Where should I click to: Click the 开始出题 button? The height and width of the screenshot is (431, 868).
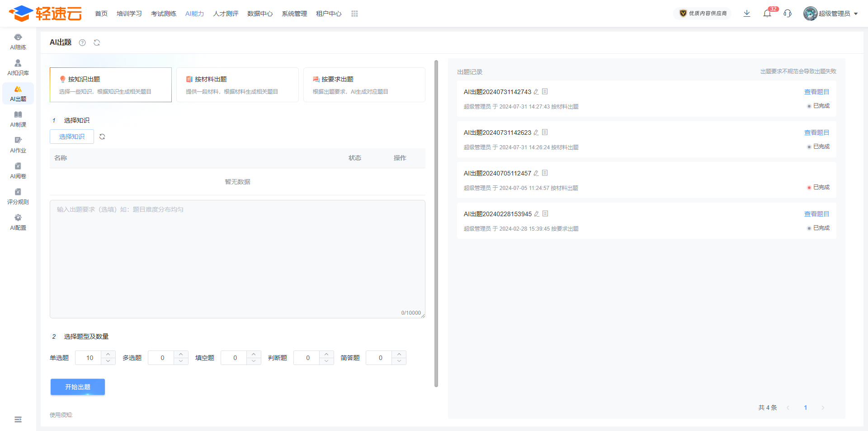tap(78, 387)
